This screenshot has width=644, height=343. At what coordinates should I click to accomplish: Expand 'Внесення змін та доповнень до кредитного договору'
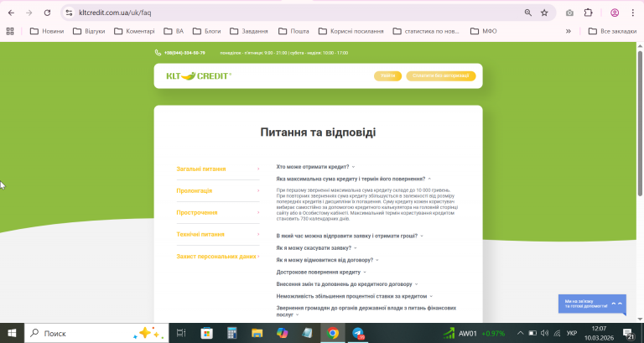click(347, 284)
